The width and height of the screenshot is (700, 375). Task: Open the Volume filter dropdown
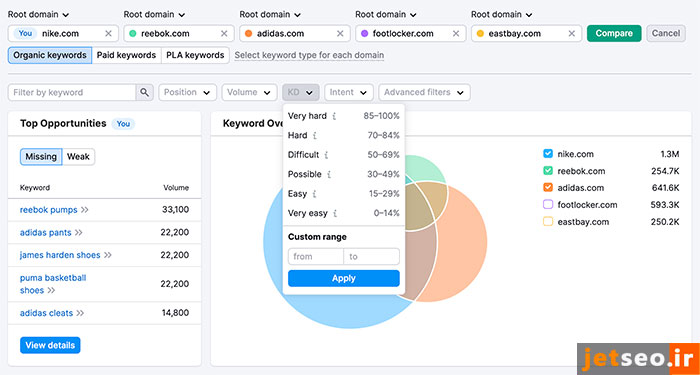249,92
